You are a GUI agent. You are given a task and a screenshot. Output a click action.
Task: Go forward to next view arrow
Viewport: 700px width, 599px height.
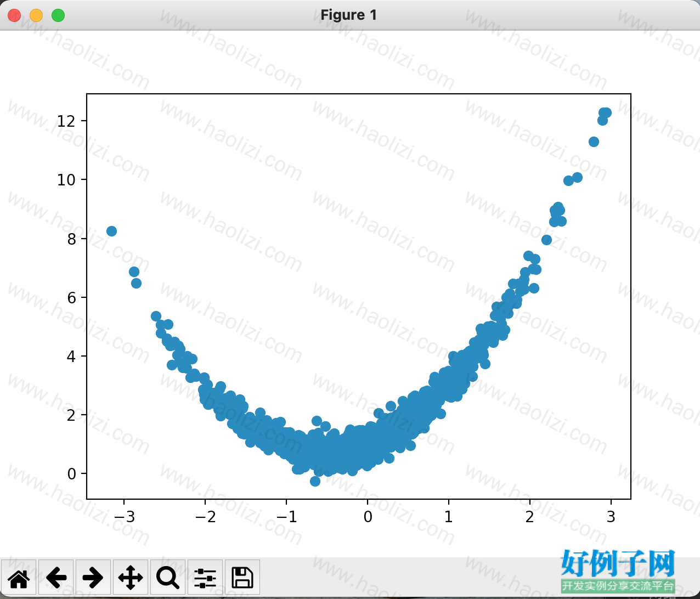(93, 577)
